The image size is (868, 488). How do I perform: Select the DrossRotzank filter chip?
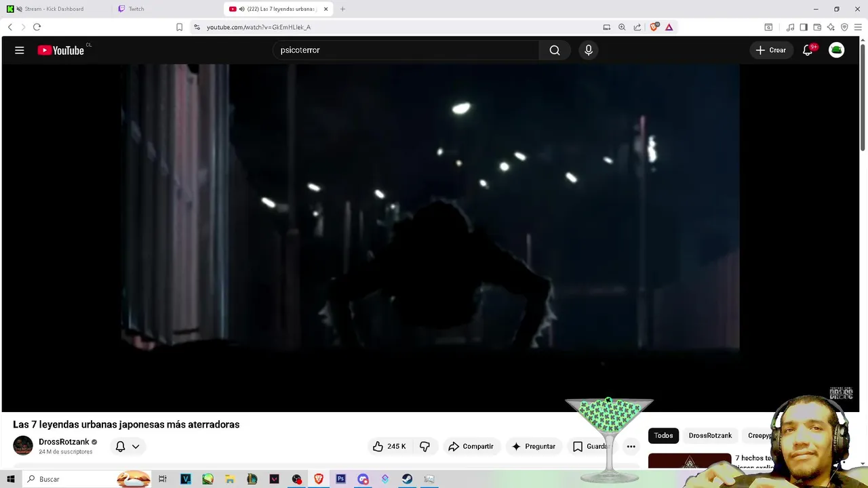[x=710, y=436]
